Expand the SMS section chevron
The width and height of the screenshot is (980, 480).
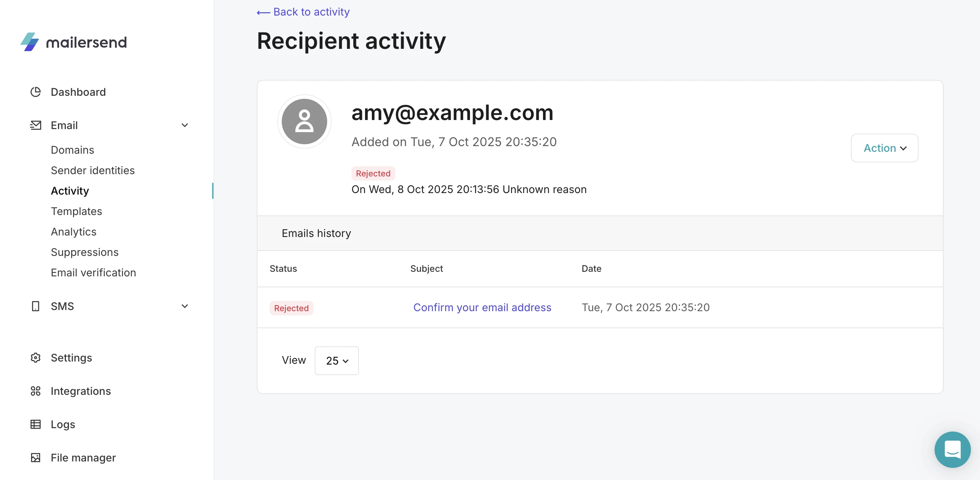[x=185, y=306]
